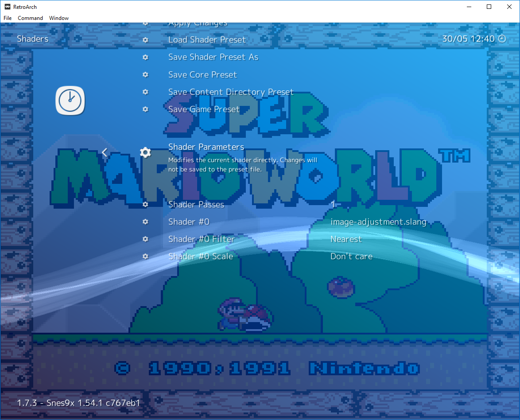Open the Window menu
Screen dimensions: 520x420
pos(58,18)
